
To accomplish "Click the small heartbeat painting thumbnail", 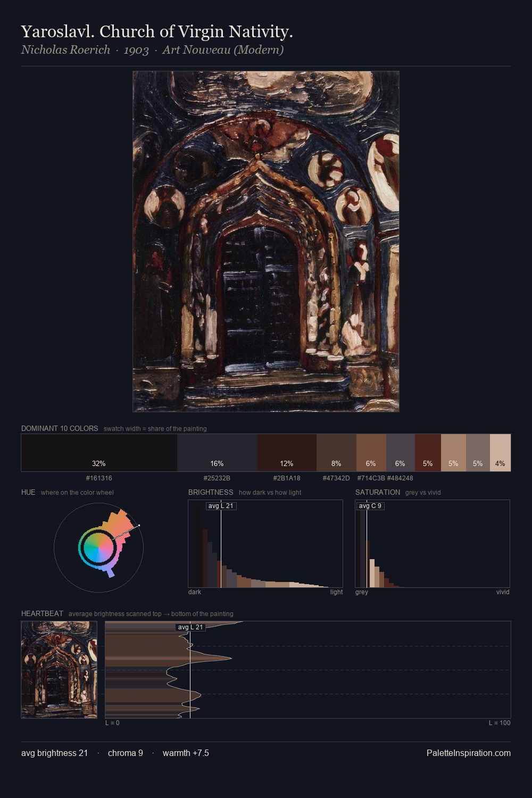I will (x=59, y=670).
